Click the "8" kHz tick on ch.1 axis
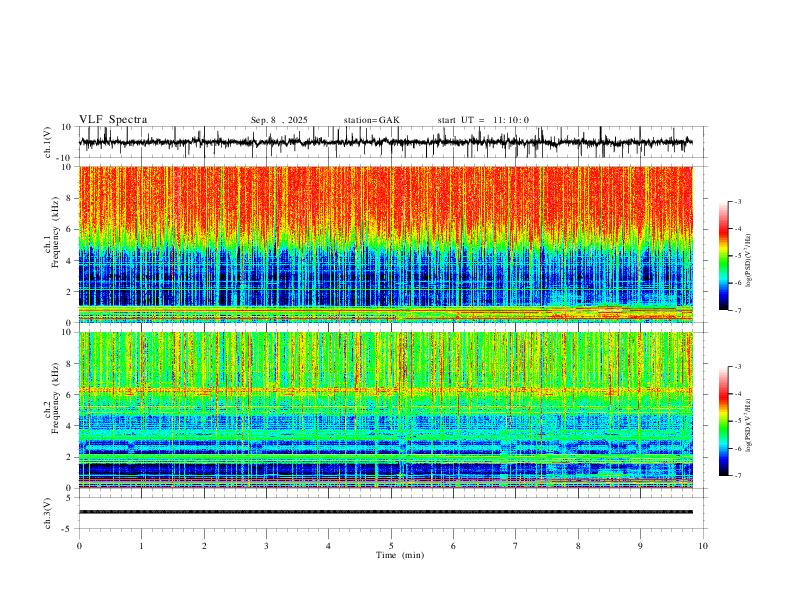The height and width of the screenshot is (612, 792). [x=70, y=198]
